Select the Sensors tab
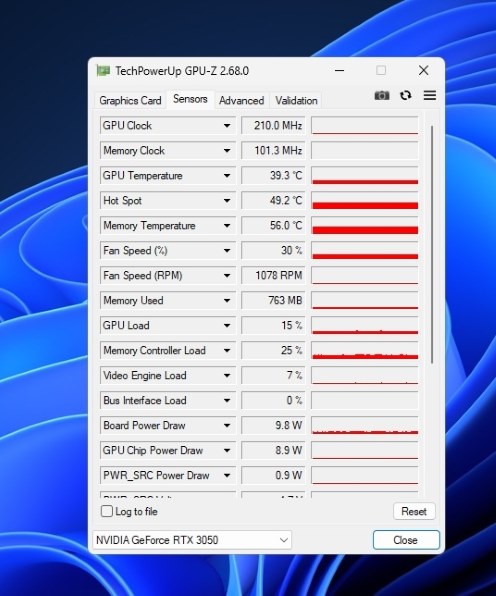Viewport: 496px width, 596px height. tap(190, 99)
